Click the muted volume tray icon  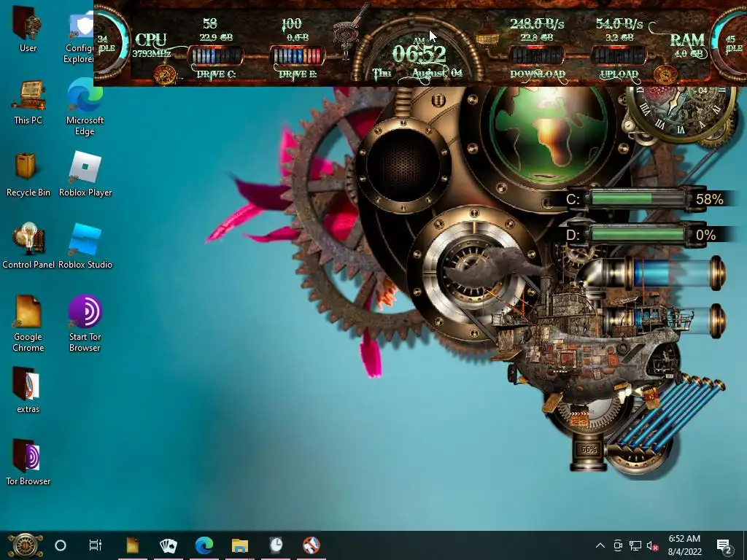coord(652,545)
